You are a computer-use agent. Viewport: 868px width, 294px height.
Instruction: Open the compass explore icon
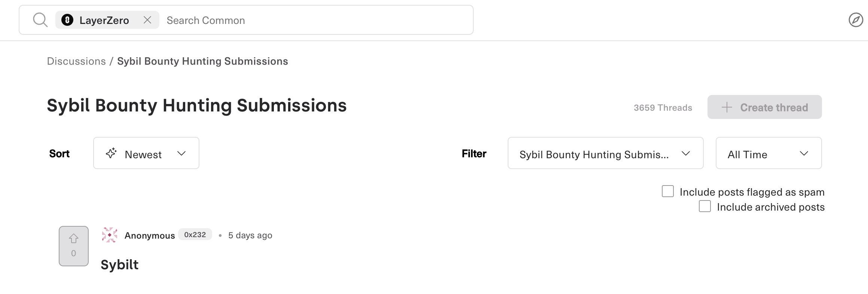[x=856, y=20]
